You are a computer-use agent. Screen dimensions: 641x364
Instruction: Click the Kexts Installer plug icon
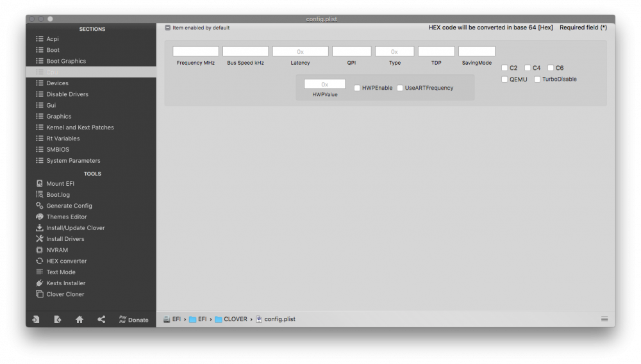39,283
